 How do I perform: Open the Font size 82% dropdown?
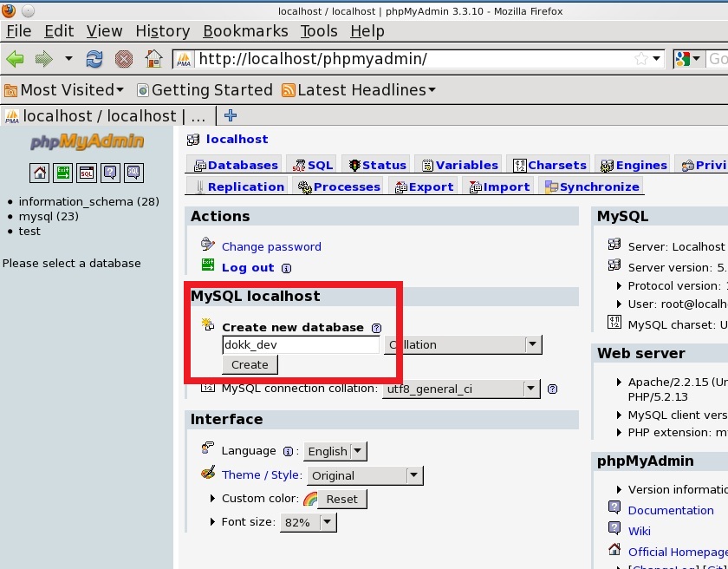[308, 522]
